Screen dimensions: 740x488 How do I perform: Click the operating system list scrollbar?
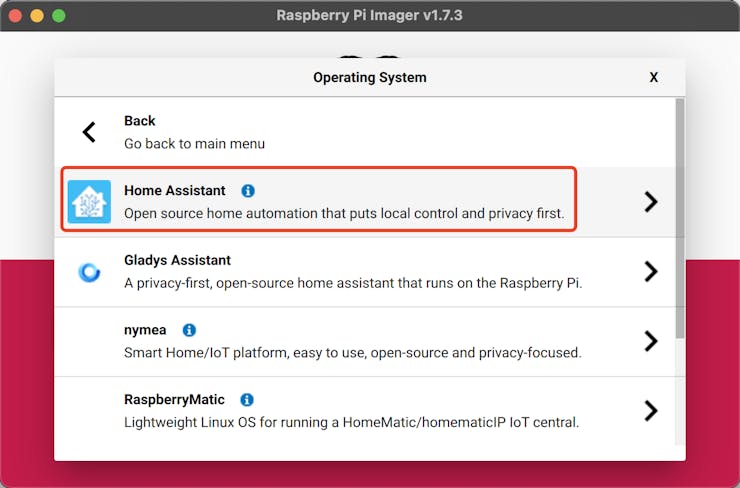pyautogui.click(x=680, y=220)
